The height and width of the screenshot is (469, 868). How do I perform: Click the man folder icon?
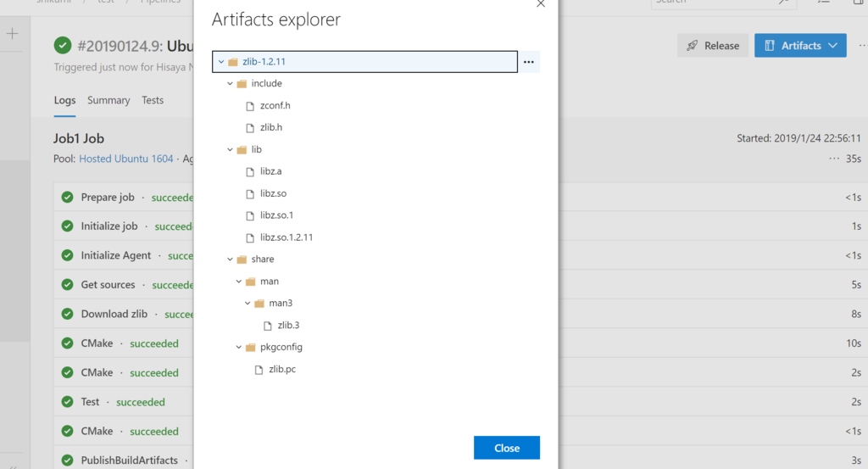click(251, 282)
